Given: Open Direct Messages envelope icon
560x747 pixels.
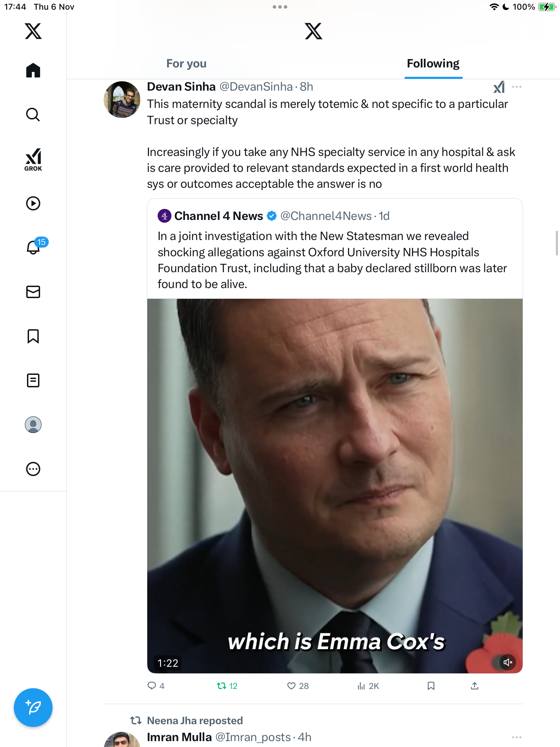Looking at the screenshot, I should click(x=33, y=292).
